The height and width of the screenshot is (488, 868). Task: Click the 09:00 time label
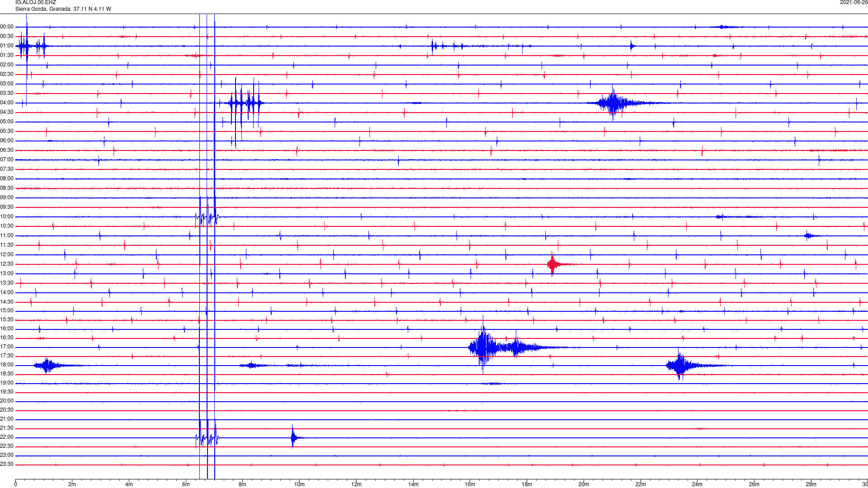click(x=7, y=198)
